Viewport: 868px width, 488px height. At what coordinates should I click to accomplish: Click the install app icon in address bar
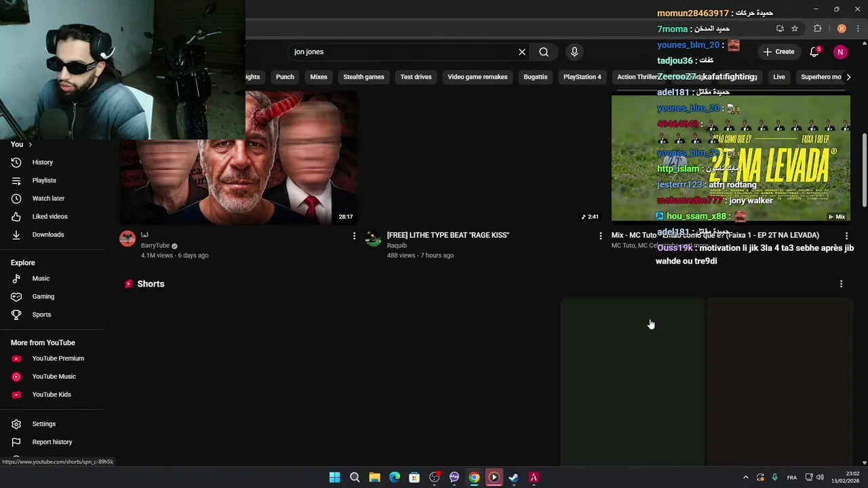(780, 28)
